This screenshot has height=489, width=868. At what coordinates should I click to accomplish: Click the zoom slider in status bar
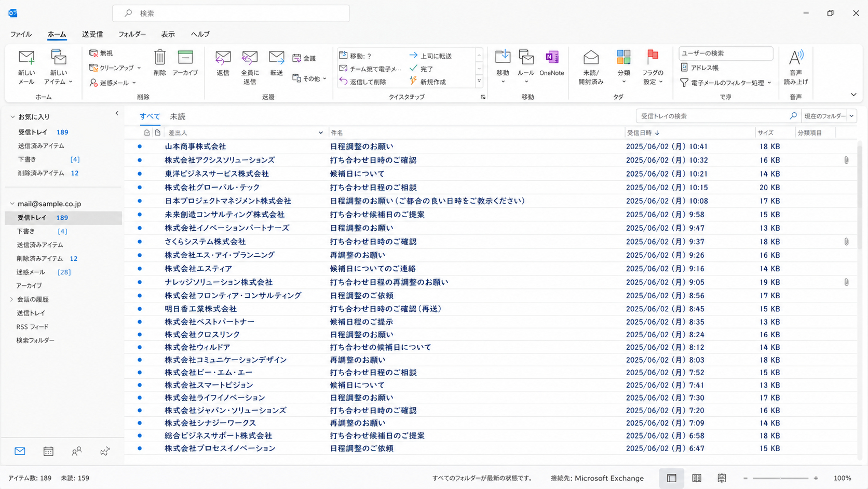click(780, 478)
